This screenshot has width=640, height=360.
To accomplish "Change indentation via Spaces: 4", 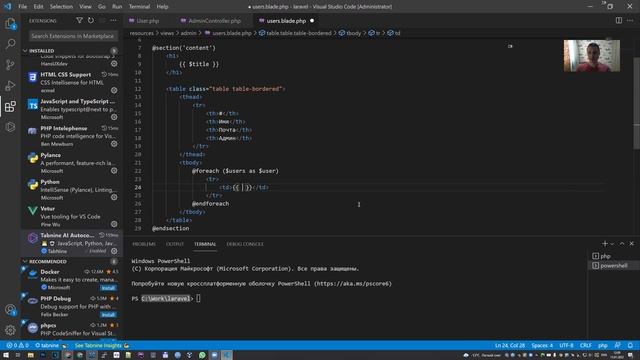I will (x=542, y=345).
